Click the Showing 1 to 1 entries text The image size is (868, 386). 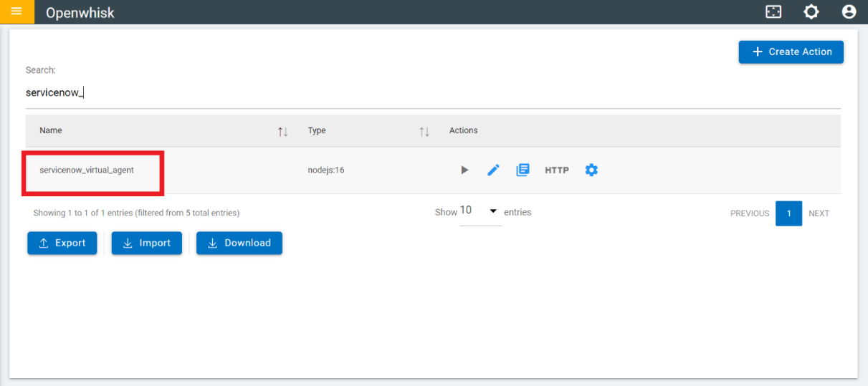point(136,213)
